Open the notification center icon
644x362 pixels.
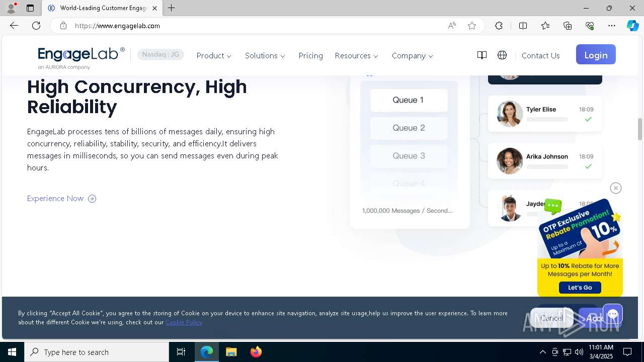pyautogui.click(x=627, y=352)
